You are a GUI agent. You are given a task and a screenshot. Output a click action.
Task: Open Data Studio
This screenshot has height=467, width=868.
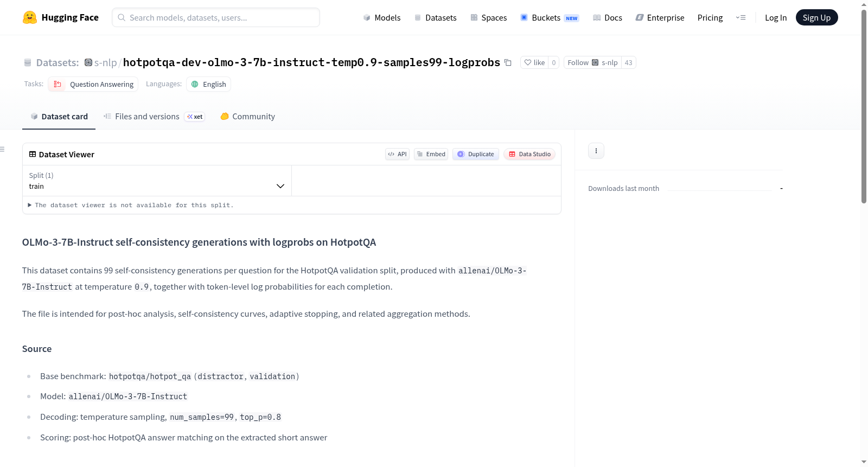pos(529,154)
